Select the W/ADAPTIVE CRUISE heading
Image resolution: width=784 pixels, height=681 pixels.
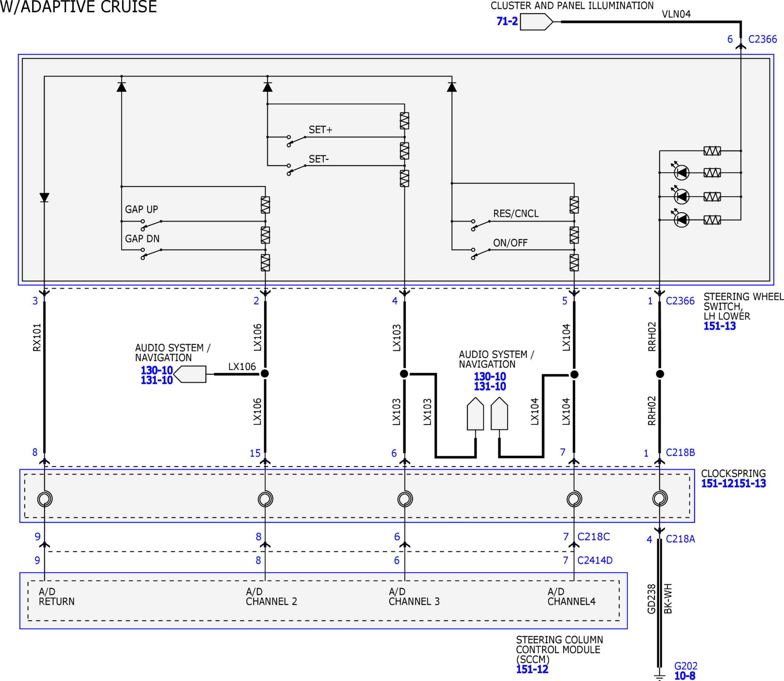point(78,7)
